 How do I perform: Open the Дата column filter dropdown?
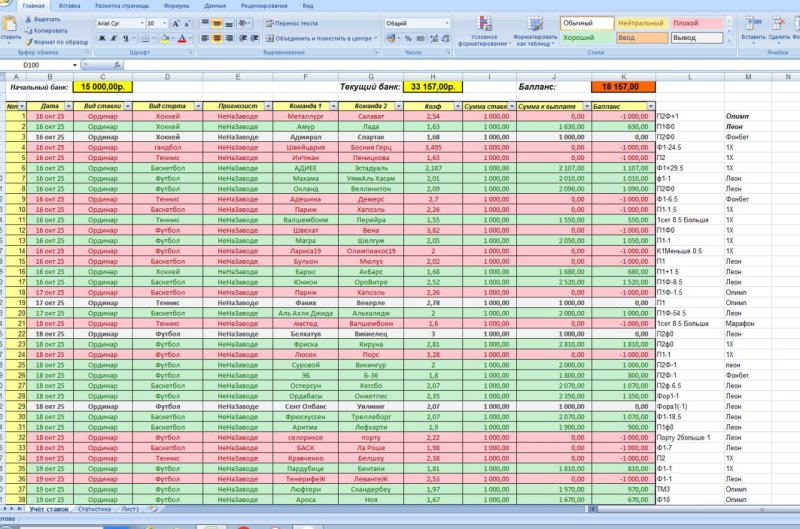tap(68, 105)
